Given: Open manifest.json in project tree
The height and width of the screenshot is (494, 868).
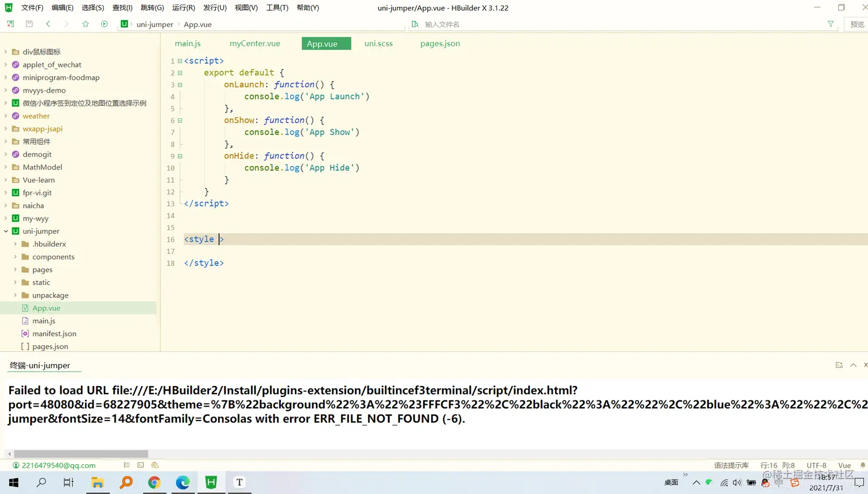Looking at the screenshot, I should coord(54,334).
